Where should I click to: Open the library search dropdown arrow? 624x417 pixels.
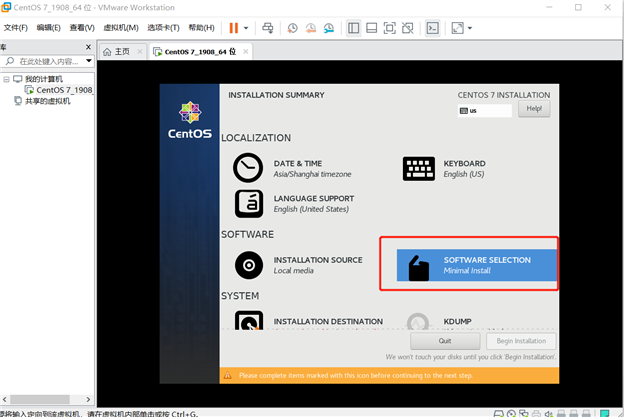[89, 61]
